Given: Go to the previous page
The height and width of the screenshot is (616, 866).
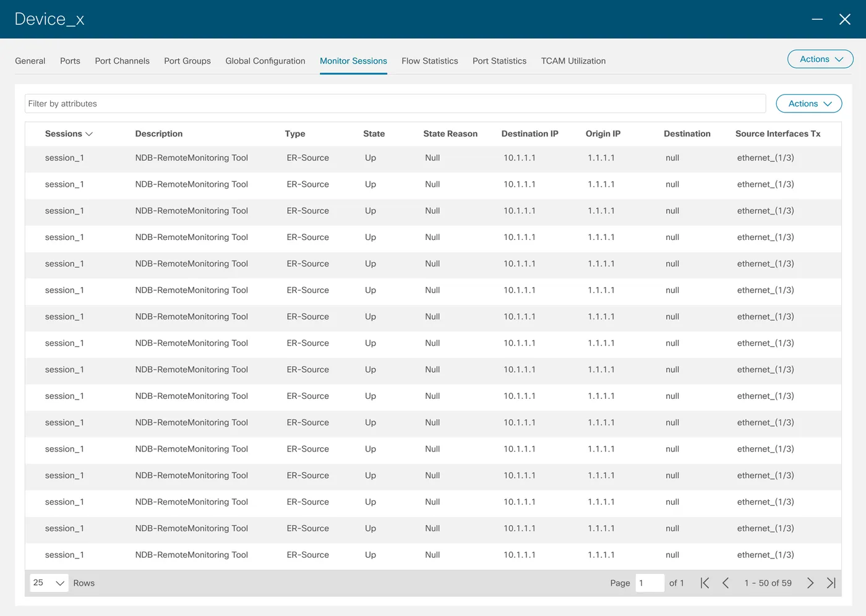Looking at the screenshot, I should click(726, 583).
